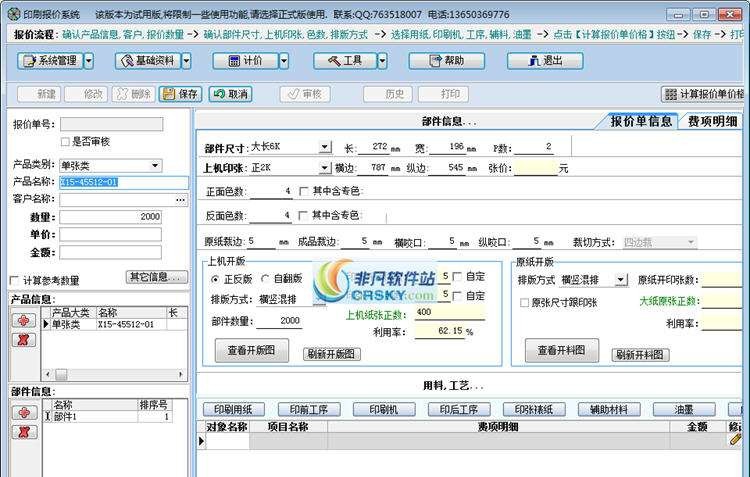Click the 产品名称 input field
750x477 pixels.
pos(123,183)
